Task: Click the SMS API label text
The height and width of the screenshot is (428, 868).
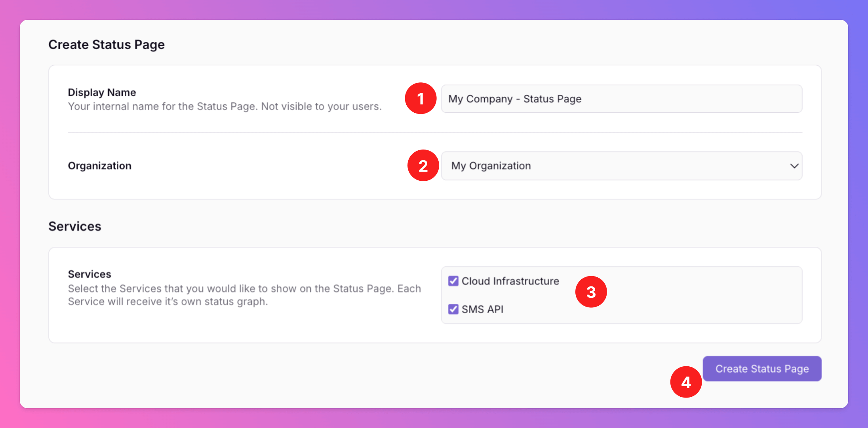Action: tap(482, 309)
